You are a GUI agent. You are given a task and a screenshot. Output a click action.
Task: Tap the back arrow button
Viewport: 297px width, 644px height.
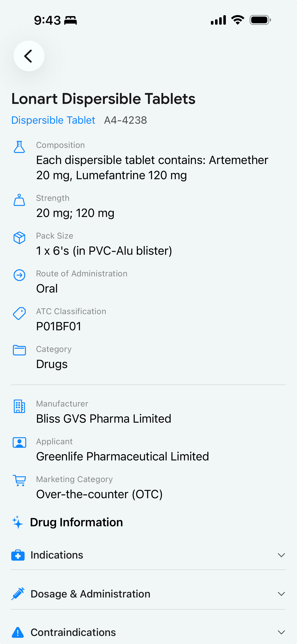pos(29,56)
